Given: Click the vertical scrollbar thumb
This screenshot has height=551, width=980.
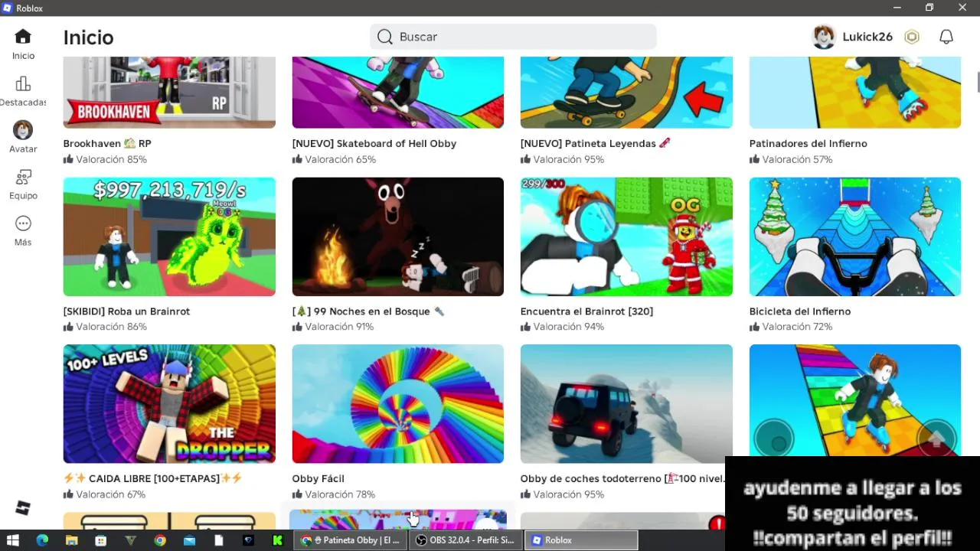Looking at the screenshot, I should (x=978, y=81).
